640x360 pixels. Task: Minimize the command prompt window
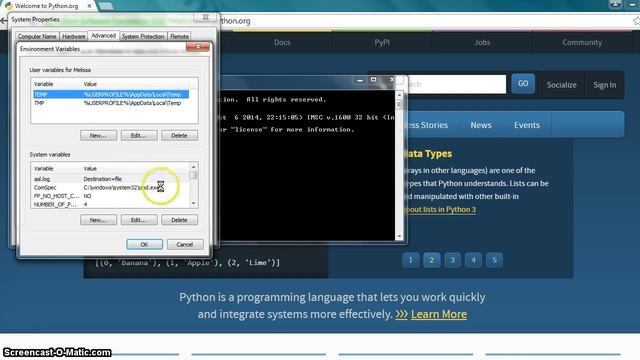pyautogui.click(x=360, y=80)
